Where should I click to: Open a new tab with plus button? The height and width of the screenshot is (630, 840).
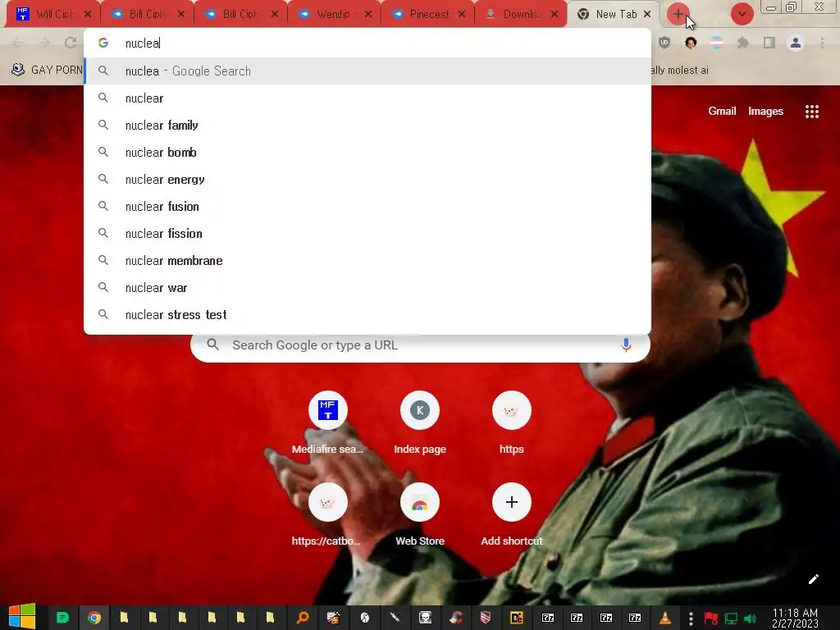pos(678,14)
